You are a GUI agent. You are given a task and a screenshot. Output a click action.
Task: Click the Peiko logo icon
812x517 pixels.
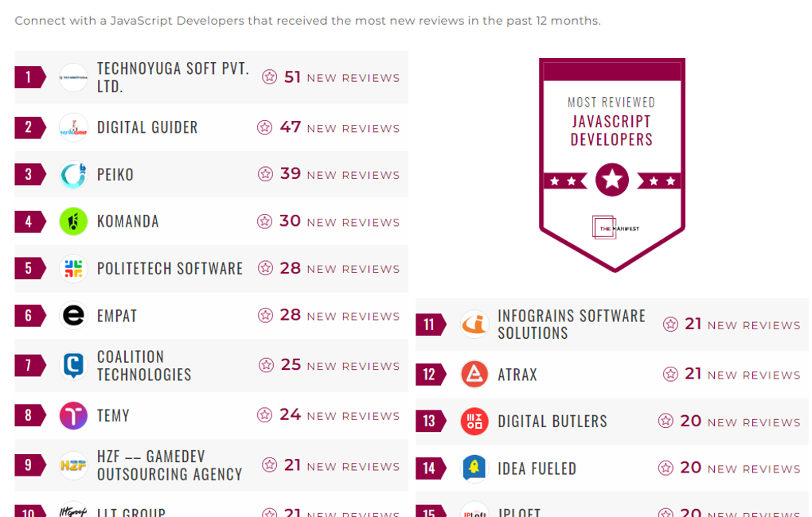pos(73,175)
